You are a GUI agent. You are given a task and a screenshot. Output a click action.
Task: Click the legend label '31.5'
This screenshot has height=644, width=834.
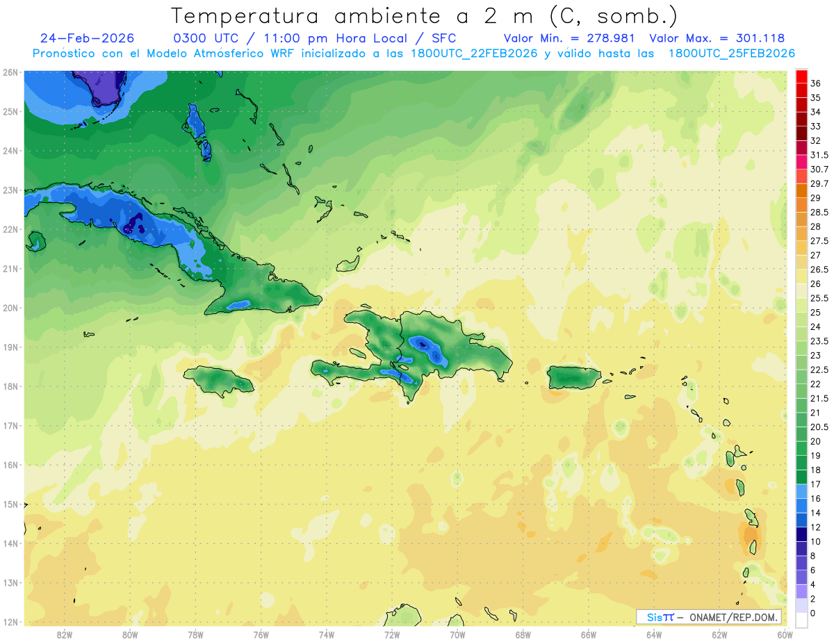(819, 155)
